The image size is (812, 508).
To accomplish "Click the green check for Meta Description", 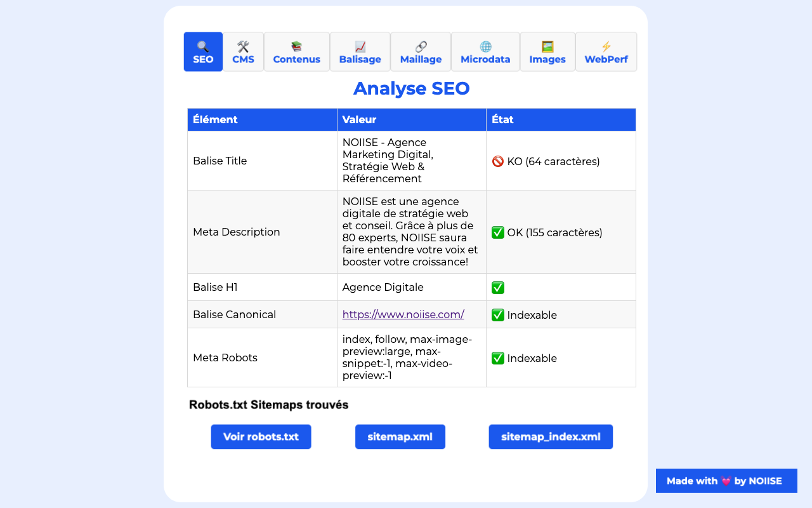I will point(498,232).
